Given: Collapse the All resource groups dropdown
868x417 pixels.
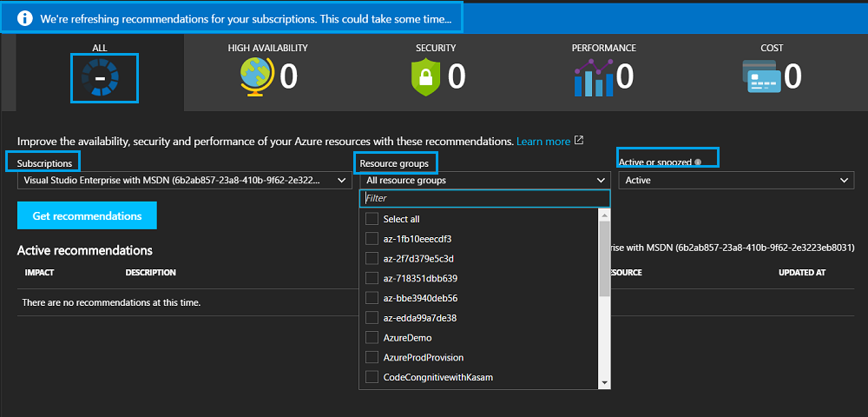Looking at the screenshot, I should (484, 181).
